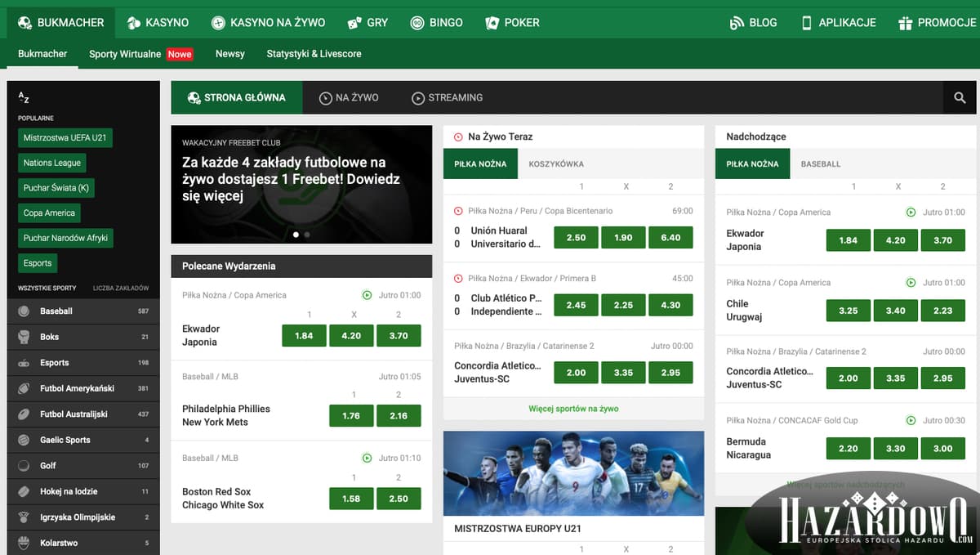Pick 3.00 odds for Nicaragua

(943, 449)
